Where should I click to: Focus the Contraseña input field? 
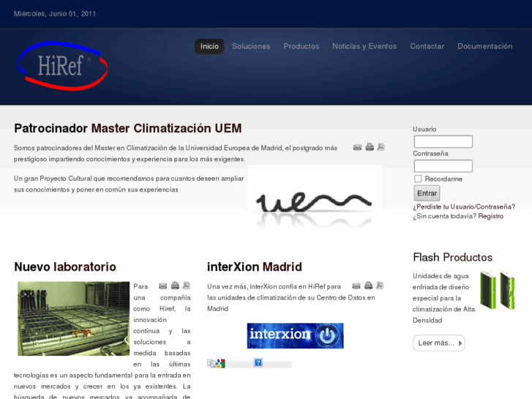click(x=443, y=166)
